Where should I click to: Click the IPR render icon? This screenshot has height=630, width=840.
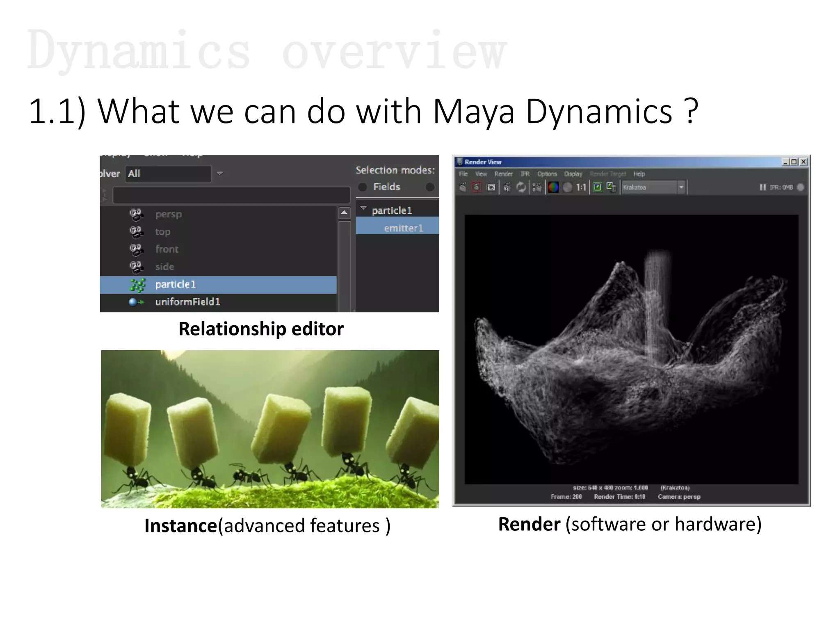(x=507, y=187)
